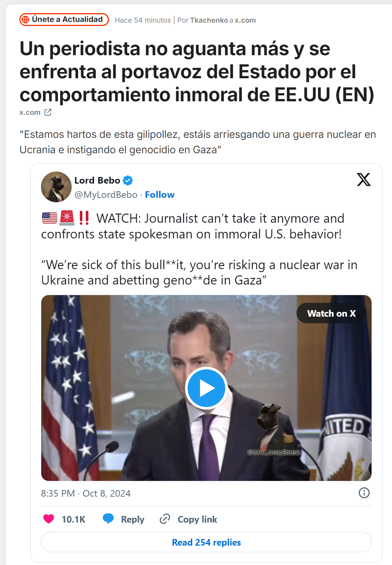Screen dimensions: 392x565
Task: Click the copy link chain icon
Action: coord(165,519)
